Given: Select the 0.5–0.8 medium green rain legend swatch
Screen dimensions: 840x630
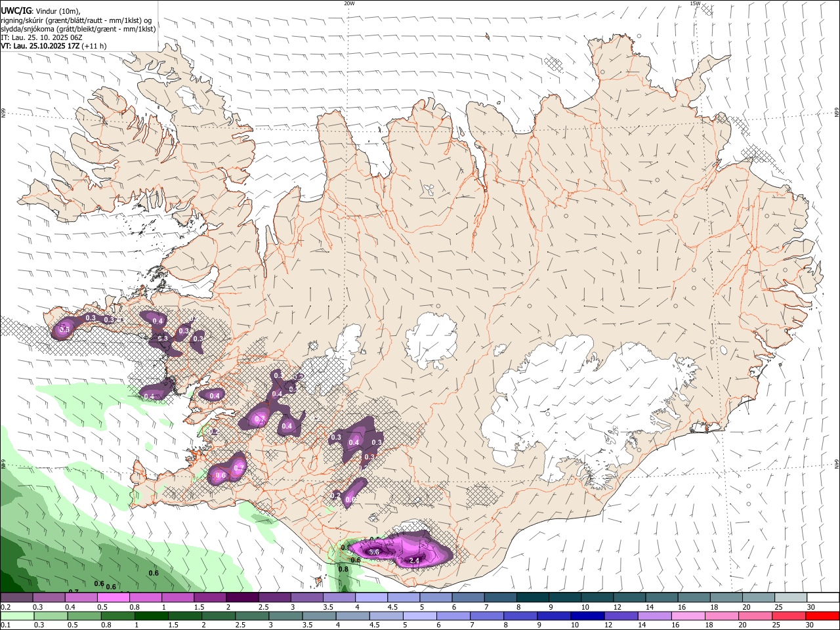Looking at the screenshot, I should (85, 616).
